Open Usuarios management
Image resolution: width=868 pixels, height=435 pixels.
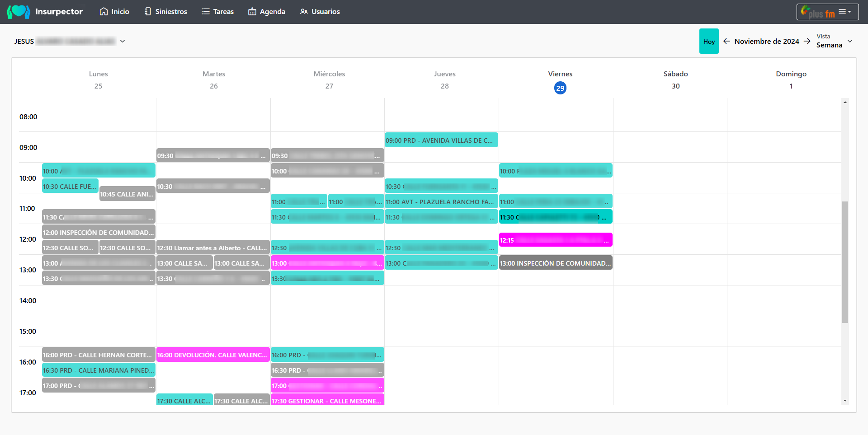coord(320,11)
